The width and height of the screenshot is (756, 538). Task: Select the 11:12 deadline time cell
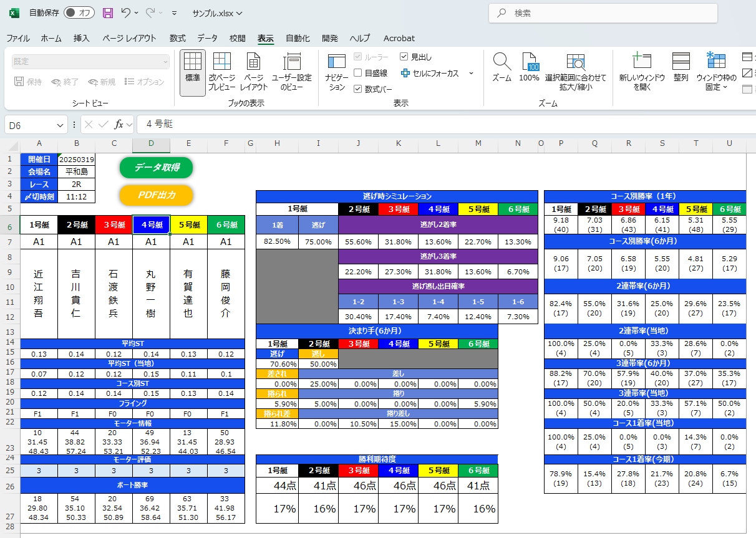[x=76, y=196]
